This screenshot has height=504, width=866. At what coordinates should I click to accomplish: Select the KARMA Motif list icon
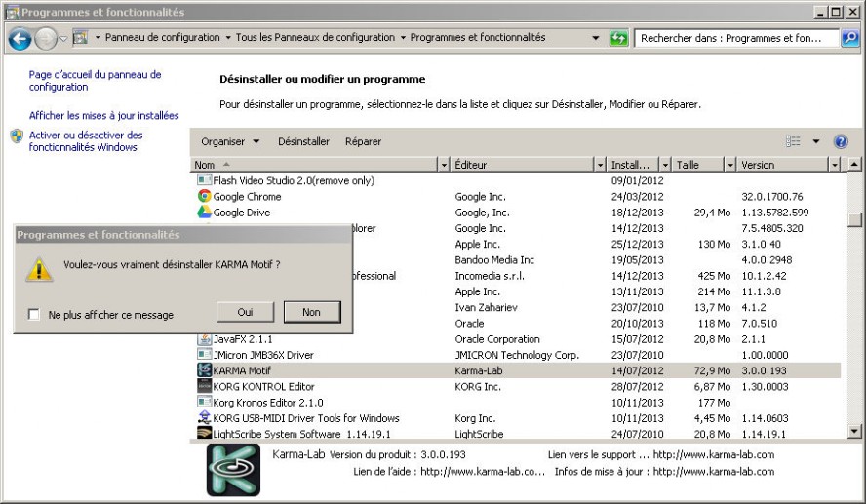click(x=205, y=370)
